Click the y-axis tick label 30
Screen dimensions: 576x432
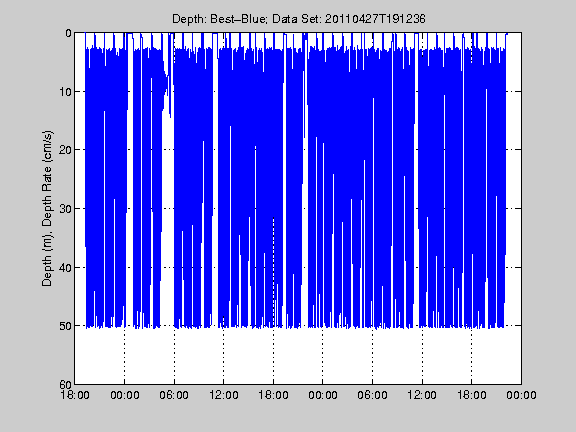[x=65, y=209]
